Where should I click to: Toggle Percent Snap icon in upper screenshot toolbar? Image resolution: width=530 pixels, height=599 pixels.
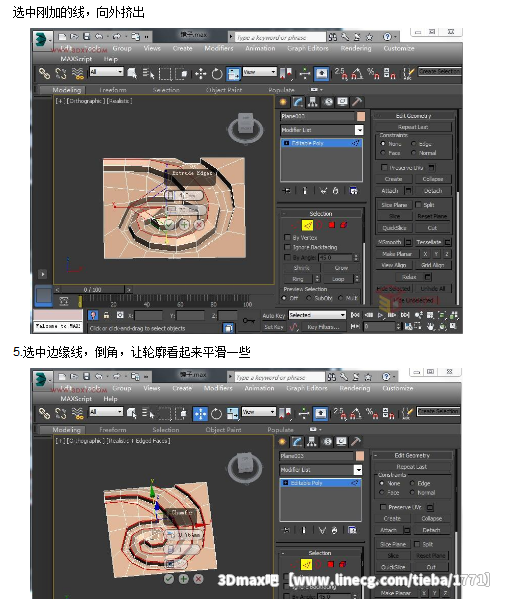373,73
